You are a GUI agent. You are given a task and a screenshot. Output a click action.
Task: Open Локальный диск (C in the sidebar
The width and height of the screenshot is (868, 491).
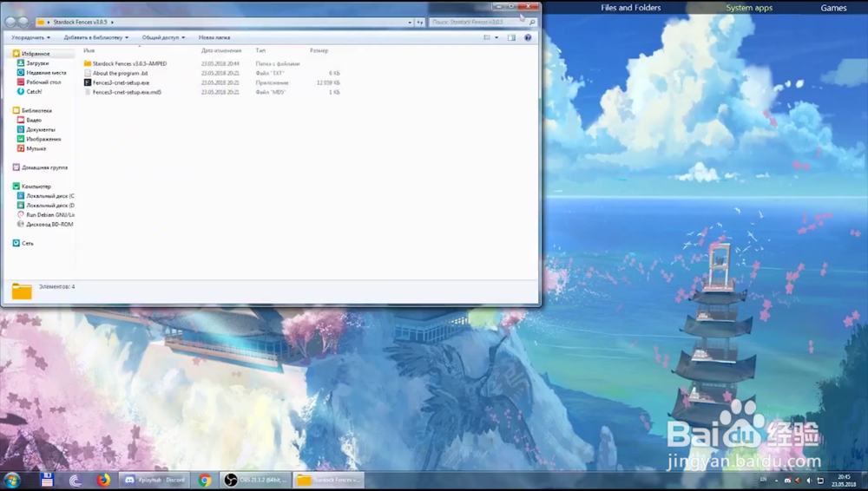coord(49,196)
